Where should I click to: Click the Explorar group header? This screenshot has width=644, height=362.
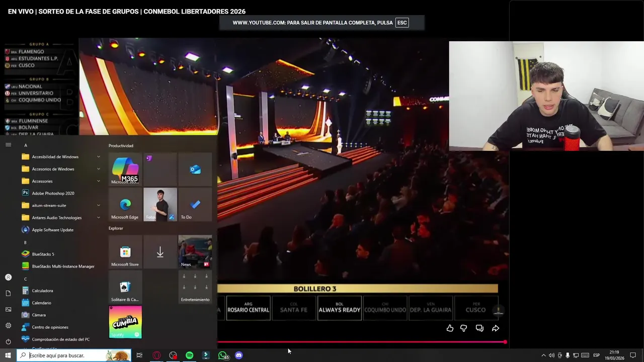(x=116, y=228)
